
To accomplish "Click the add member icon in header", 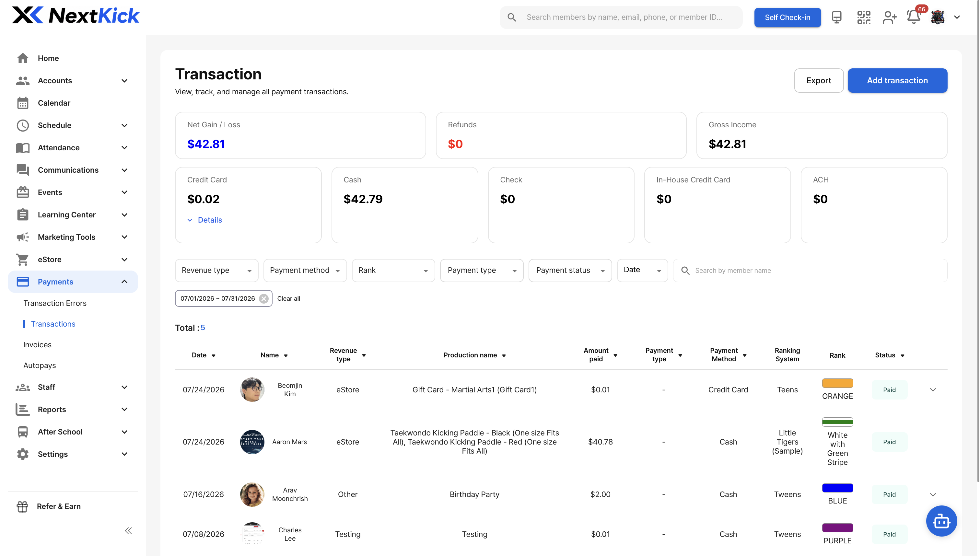I will tap(890, 17).
